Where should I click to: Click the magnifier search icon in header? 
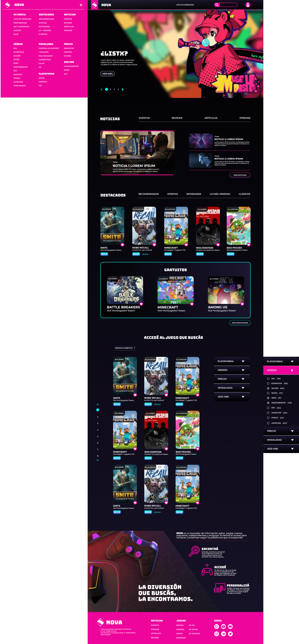click(217, 5)
